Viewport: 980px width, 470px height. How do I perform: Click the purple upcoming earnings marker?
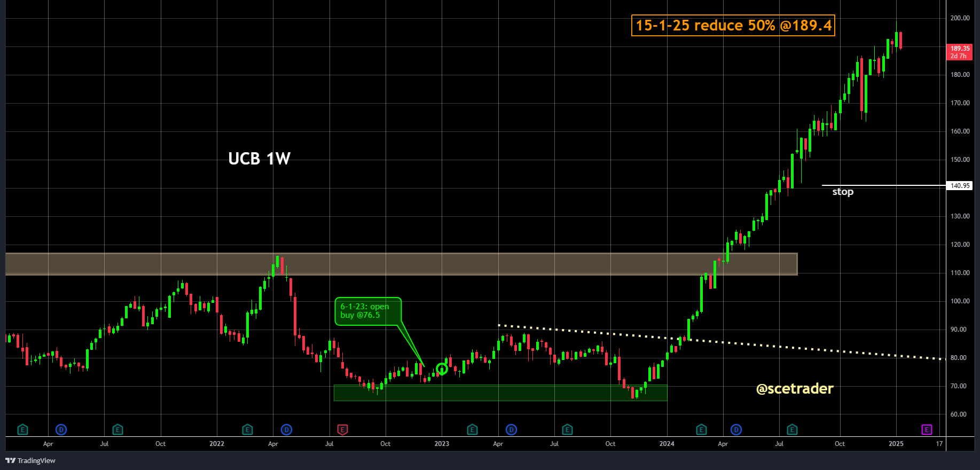point(927,429)
